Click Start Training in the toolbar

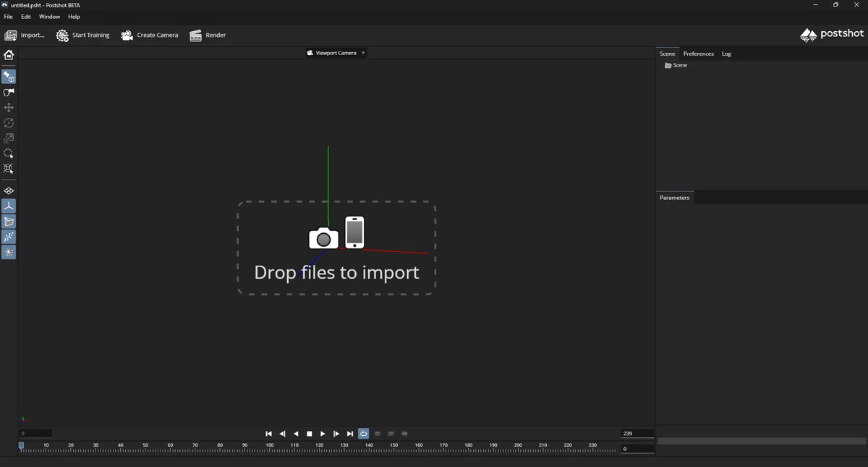pos(83,35)
